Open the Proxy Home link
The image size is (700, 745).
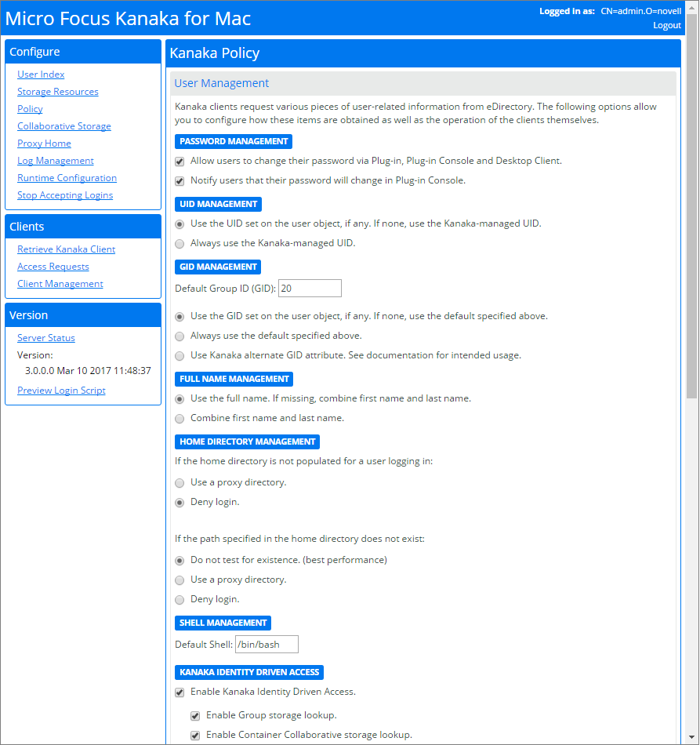coord(44,143)
